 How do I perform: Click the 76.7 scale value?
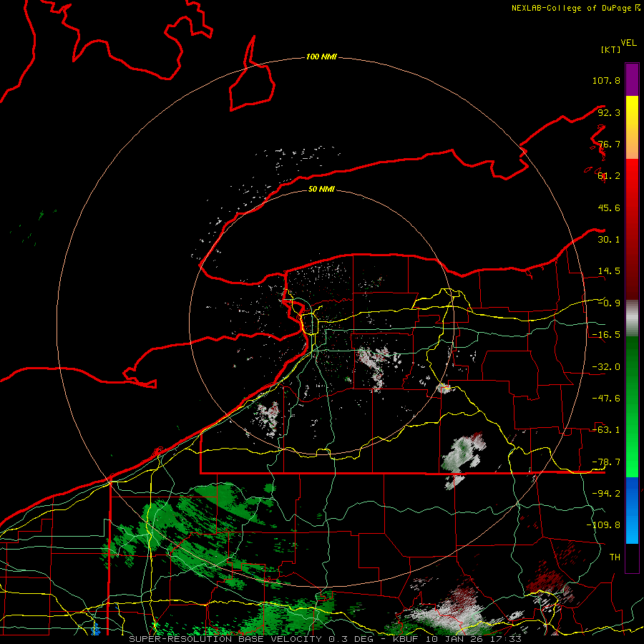click(609, 144)
